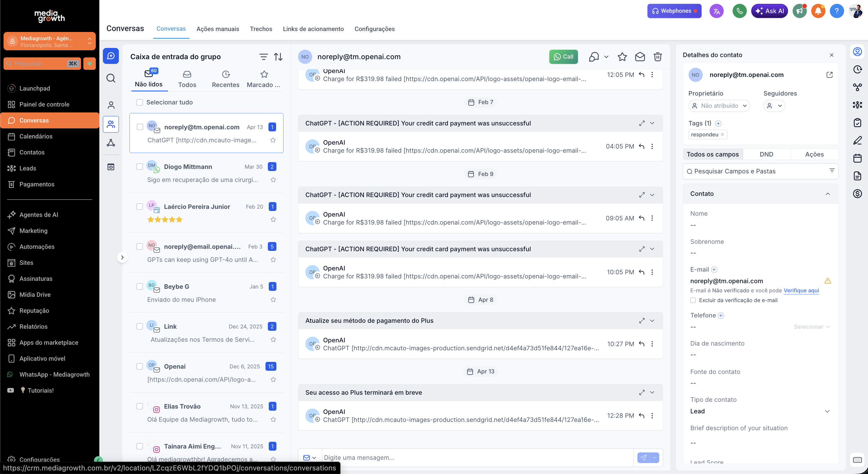Select the noreply@tm.openai.com conversation checkbox

click(140, 127)
